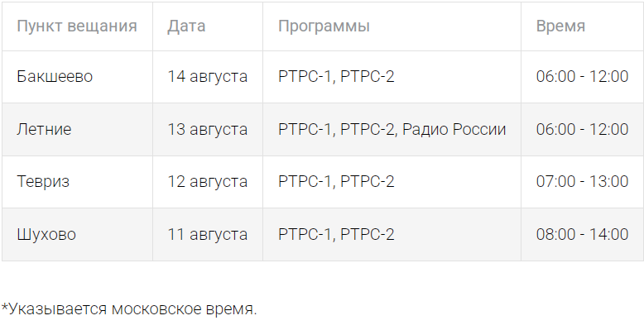Click the '12 августа' date cell
644x330 pixels.
coord(208,181)
